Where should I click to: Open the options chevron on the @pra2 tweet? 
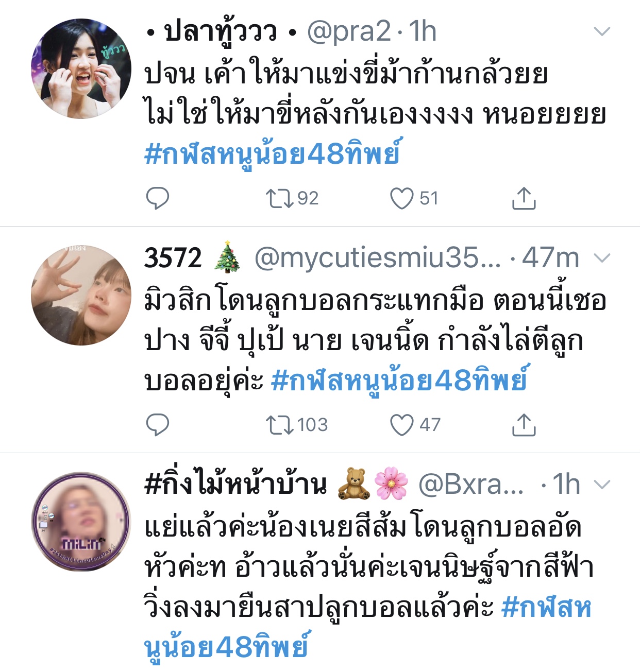pyautogui.click(x=602, y=31)
